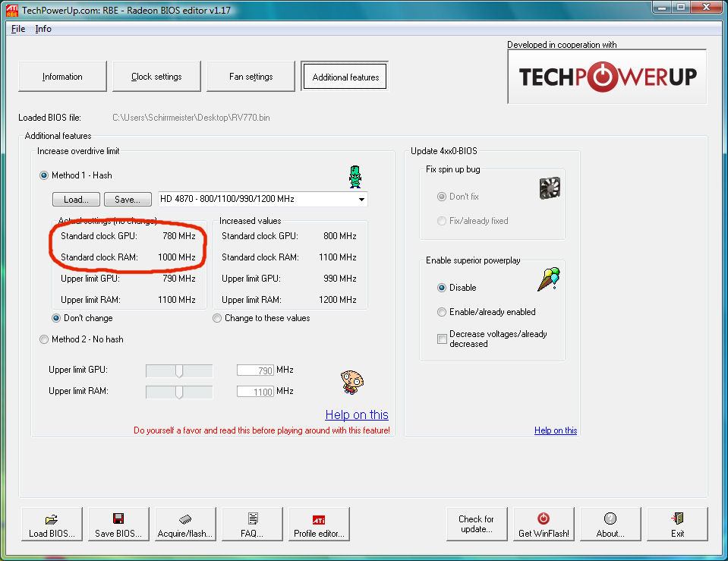Image resolution: width=728 pixels, height=561 pixels.
Task: Maximize the RBE window
Action: (681, 8)
